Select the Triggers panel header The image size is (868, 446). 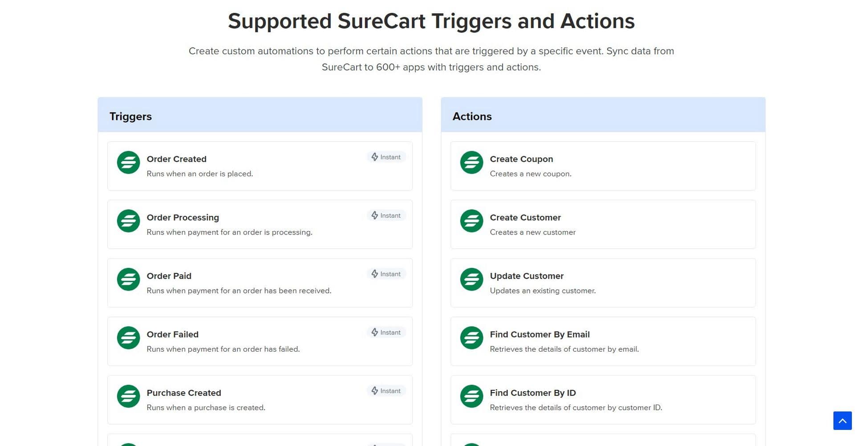coord(130,116)
